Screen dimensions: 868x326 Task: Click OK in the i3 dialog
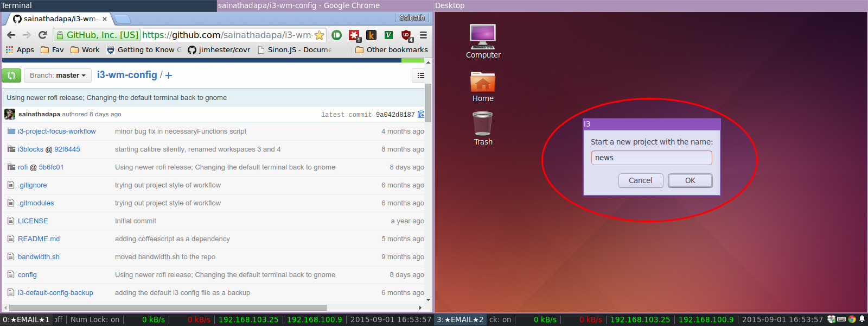coord(690,180)
